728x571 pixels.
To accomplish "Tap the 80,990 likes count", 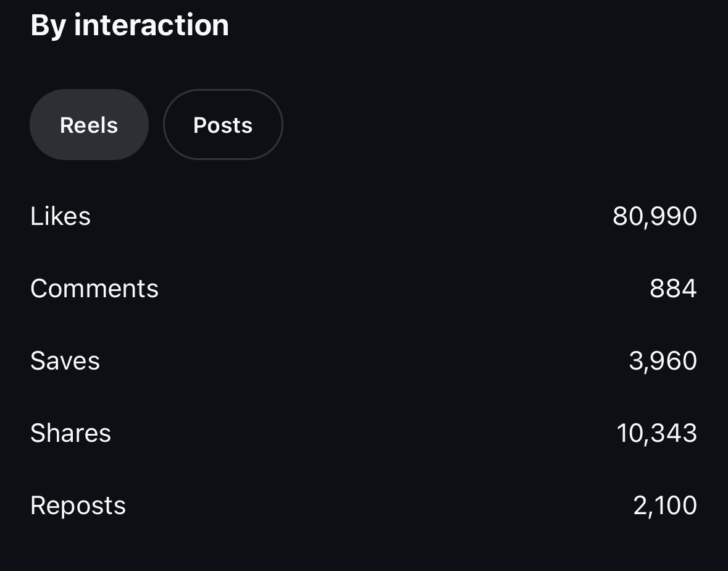I will point(655,216).
